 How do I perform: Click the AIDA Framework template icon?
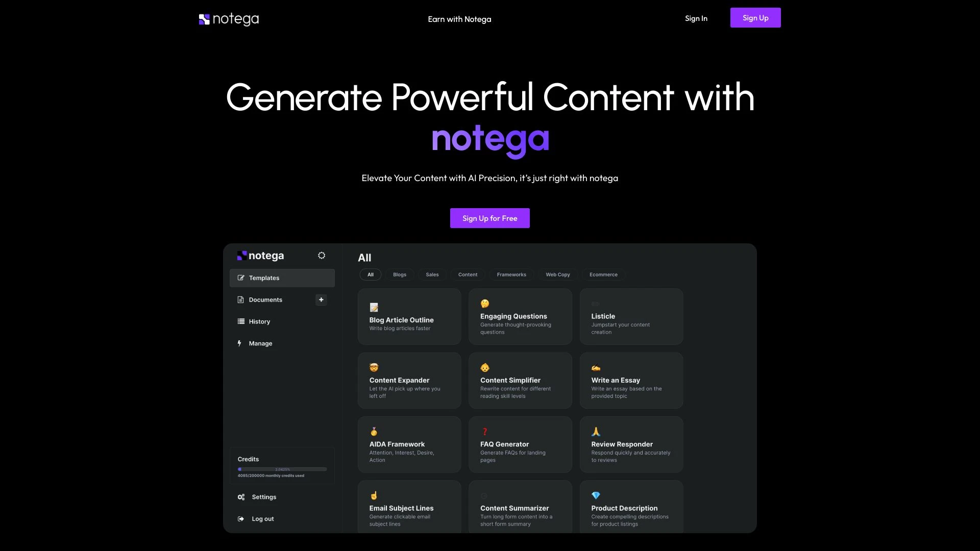tap(374, 431)
